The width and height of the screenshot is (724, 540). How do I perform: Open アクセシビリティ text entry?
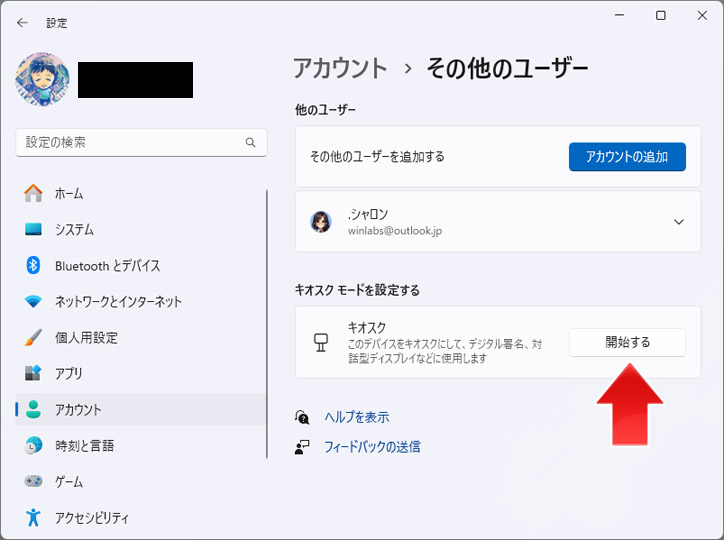(92, 518)
